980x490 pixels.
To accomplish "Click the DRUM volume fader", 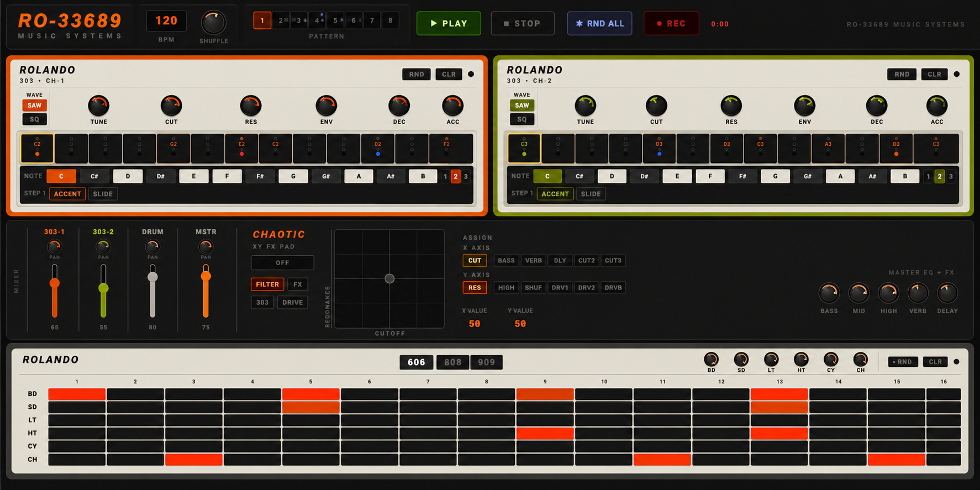I will (152, 277).
